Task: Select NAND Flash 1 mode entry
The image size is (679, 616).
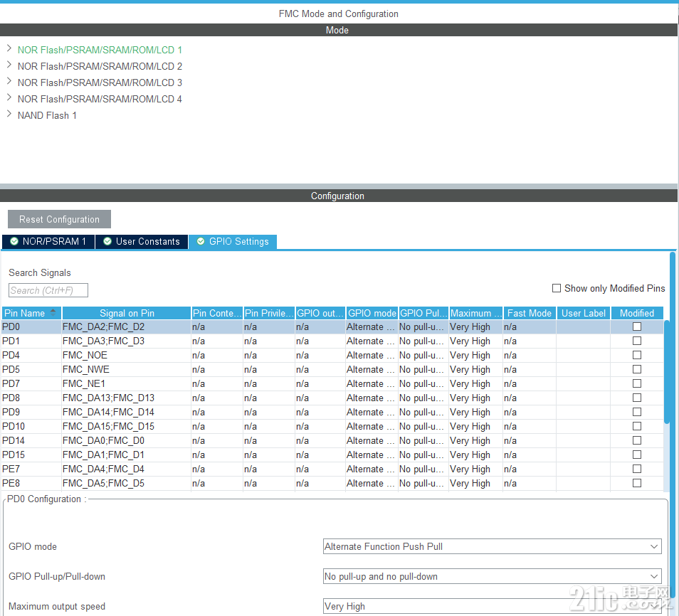Action: (x=47, y=115)
